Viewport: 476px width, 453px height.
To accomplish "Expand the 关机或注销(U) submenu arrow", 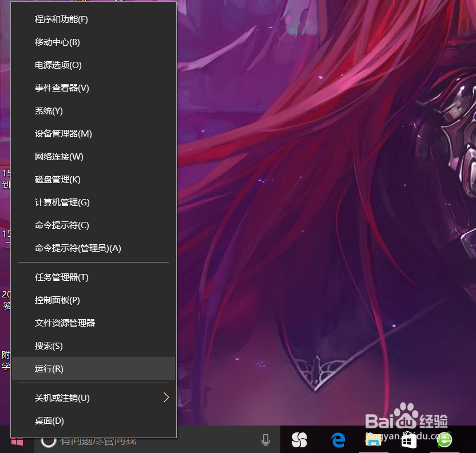I will (x=166, y=398).
